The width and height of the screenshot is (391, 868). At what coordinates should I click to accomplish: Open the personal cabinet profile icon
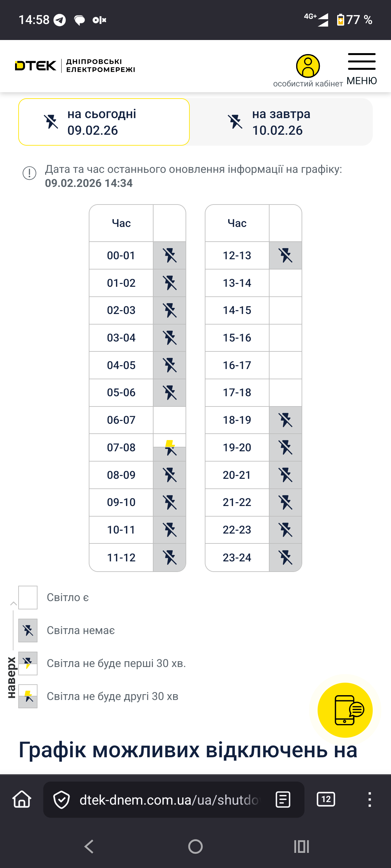pos(308,66)
